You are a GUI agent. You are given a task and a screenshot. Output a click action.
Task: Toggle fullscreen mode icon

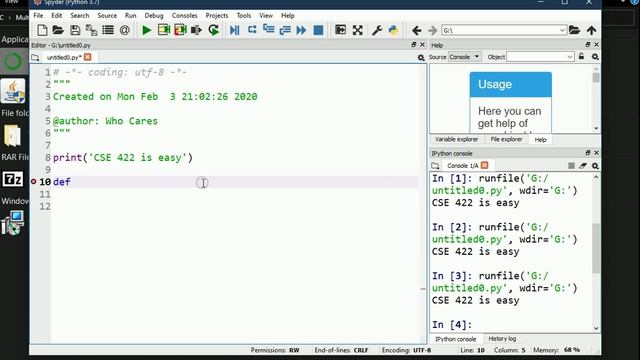[358, 30]
